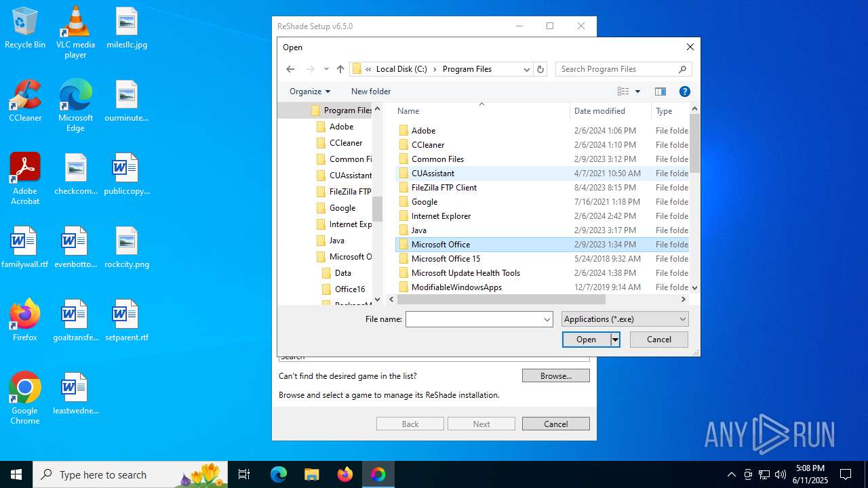Open the address bar previous locations dropdown
Screen dimensions: 868x488
(526, 69)
